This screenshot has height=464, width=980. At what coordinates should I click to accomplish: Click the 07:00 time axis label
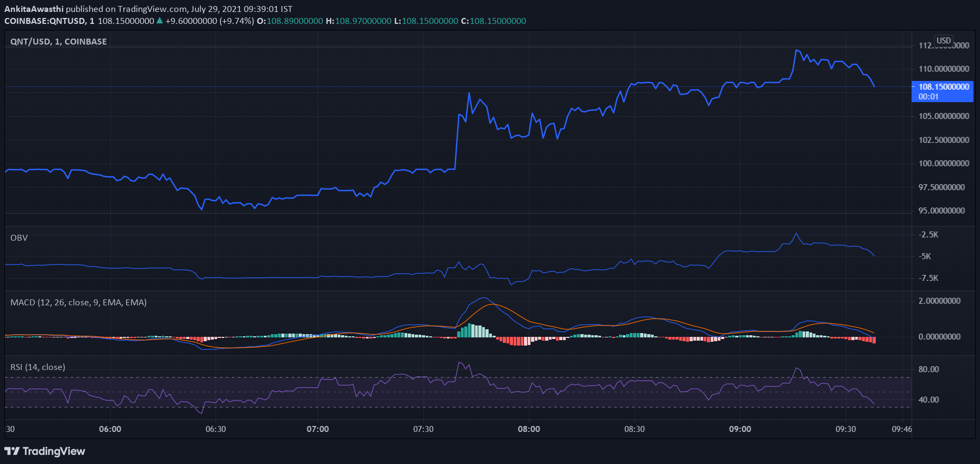click(318, 429)
